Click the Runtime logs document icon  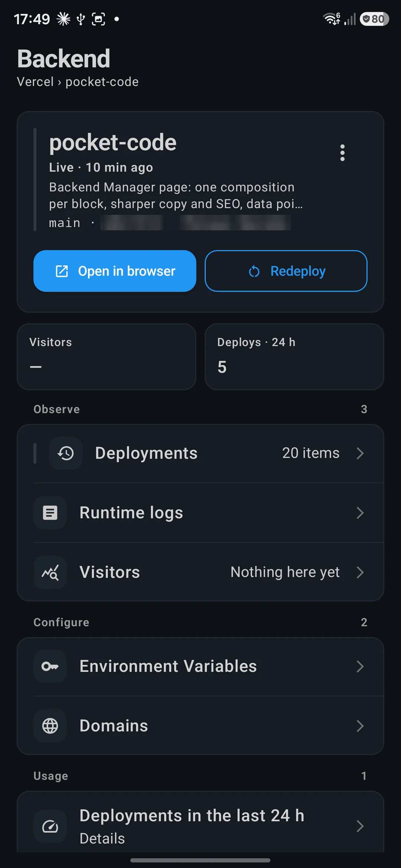50,513
